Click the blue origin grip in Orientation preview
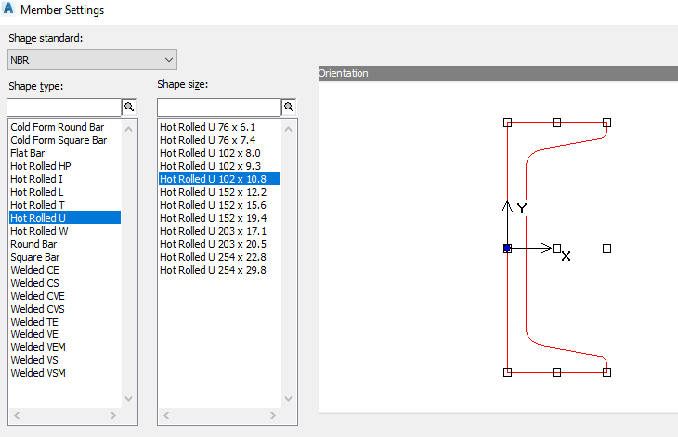The height and width of the screenshot is (437, 678). [508, 248]
